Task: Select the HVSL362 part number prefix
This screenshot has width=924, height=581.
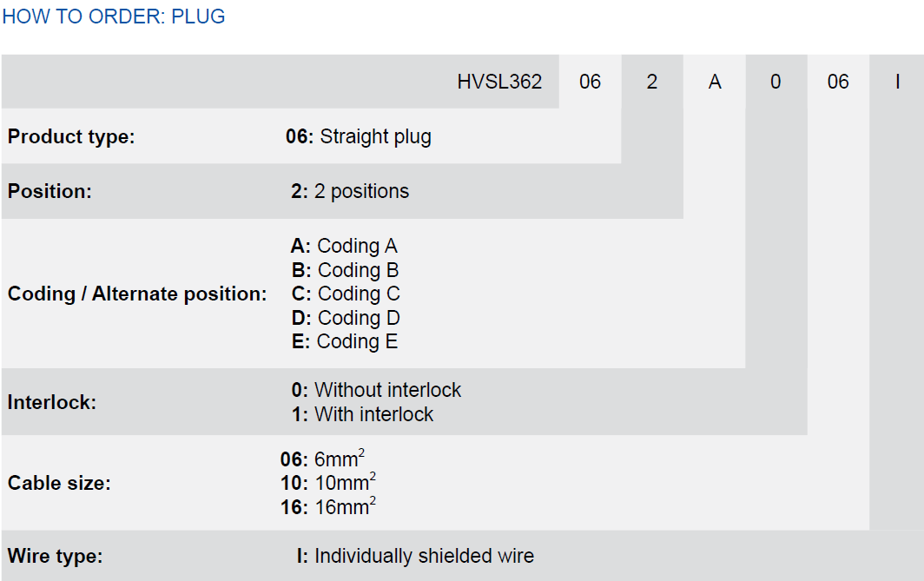Action: 499,82
